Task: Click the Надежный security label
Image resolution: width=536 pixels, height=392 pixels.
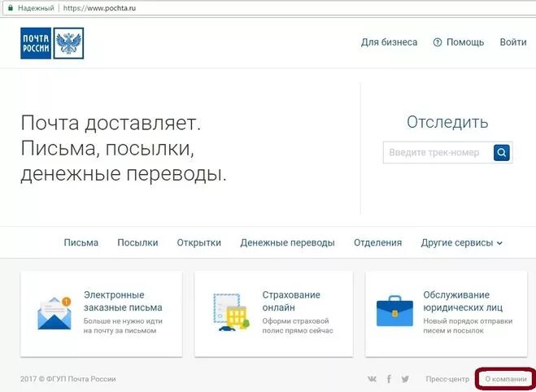Action: (x=36, y=8)
